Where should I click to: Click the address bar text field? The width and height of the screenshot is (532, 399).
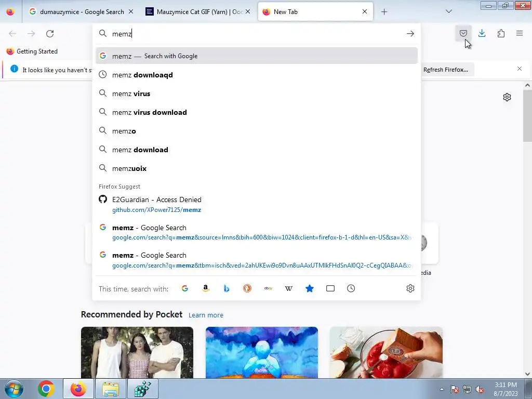click(256, 33)
